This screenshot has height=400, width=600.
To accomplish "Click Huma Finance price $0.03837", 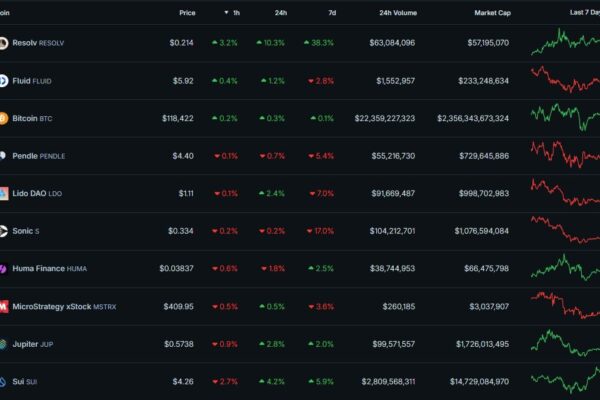I will point(176,269).
